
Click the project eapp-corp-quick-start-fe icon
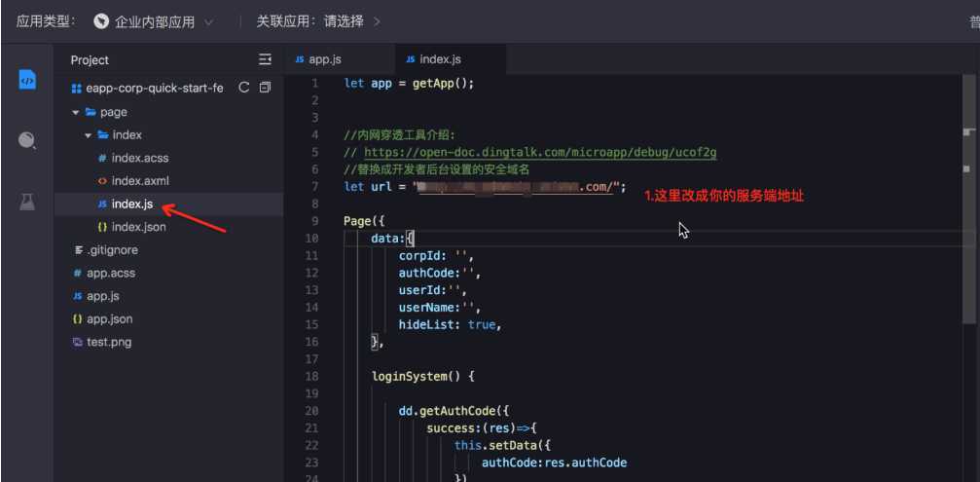(77, 89)
